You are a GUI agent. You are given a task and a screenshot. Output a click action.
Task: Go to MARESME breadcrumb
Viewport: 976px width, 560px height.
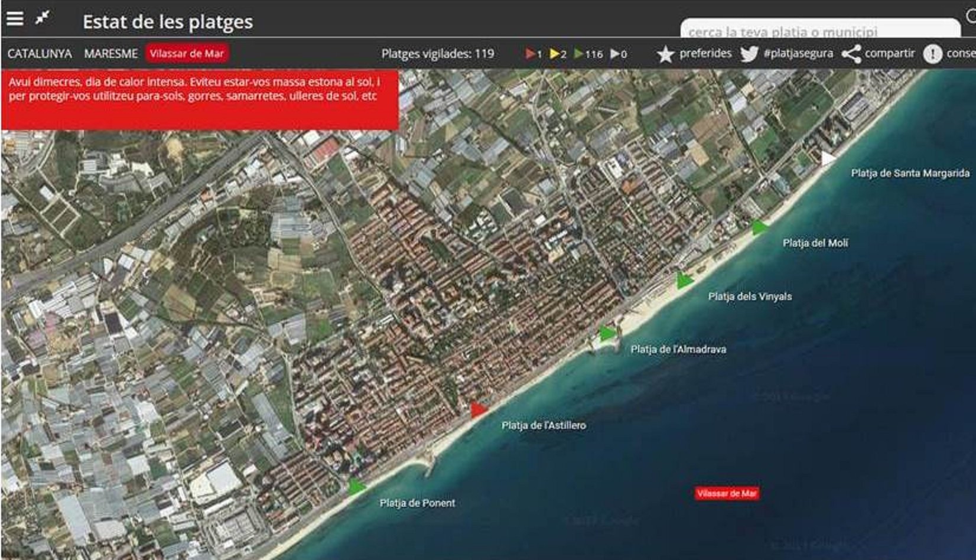110,54
